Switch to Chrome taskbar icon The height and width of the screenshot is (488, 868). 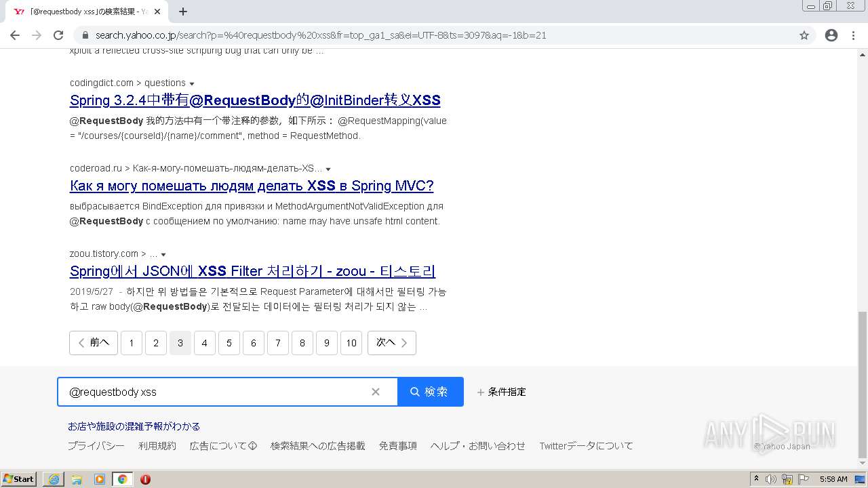(123, 479)
